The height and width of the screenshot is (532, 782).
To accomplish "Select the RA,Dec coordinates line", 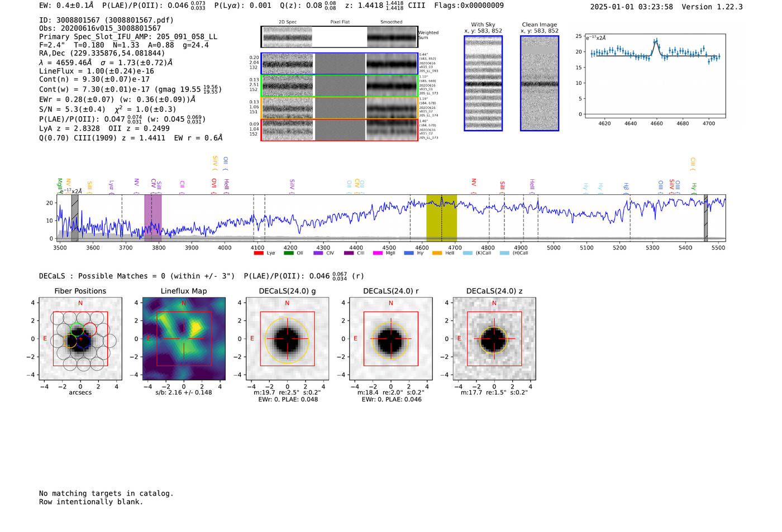I will pos(102,54).
